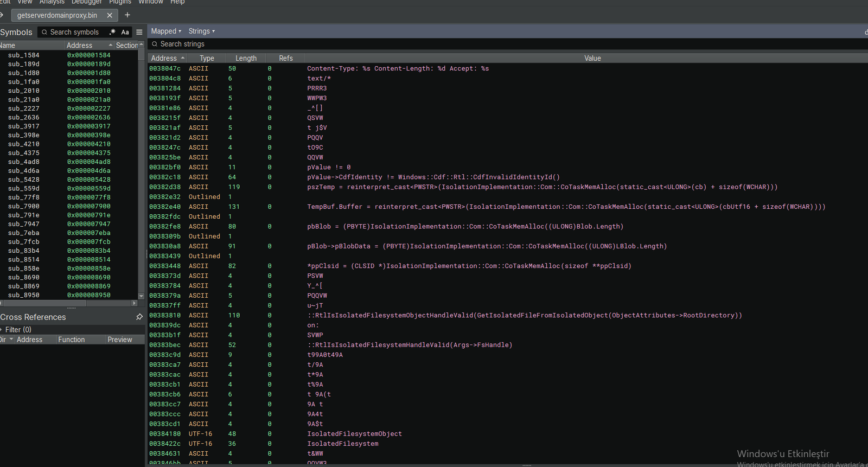The width and height of the screenshot is (868, 467).
Task: Select the 'IsolatedFilesystemObject' UTF-16 string
Action: pyautogui.click(x=355, y=434)
